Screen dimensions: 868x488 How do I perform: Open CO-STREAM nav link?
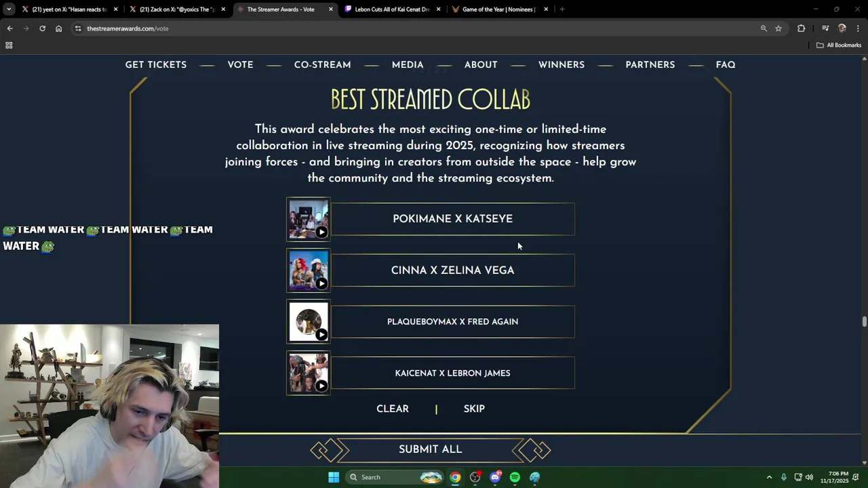[x=322, y=64]
